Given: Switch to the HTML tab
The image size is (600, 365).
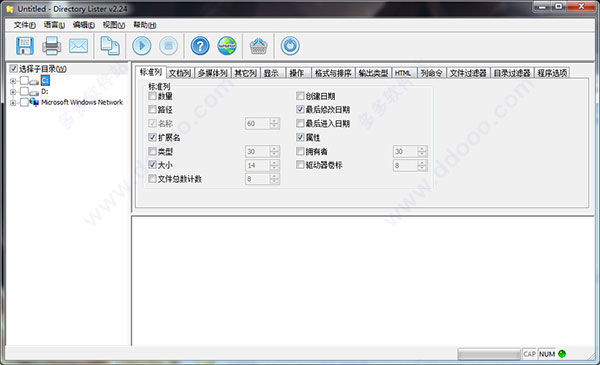Looking at the screenshot, I should (403, 73).
